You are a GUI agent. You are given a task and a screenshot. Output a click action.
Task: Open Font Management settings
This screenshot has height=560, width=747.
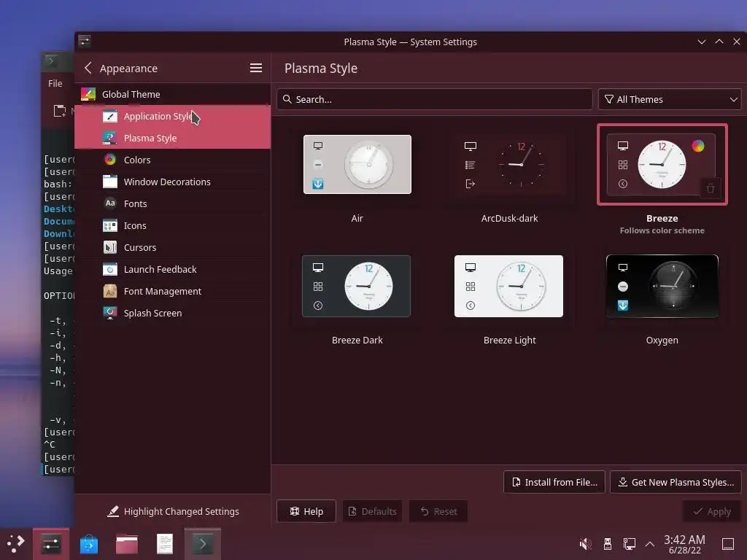click(172, 292)
